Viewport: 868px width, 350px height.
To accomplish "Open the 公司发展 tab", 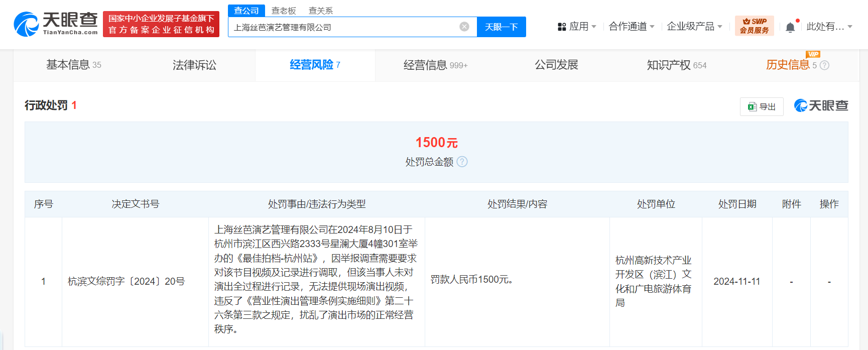I will (x=556, y=65).
